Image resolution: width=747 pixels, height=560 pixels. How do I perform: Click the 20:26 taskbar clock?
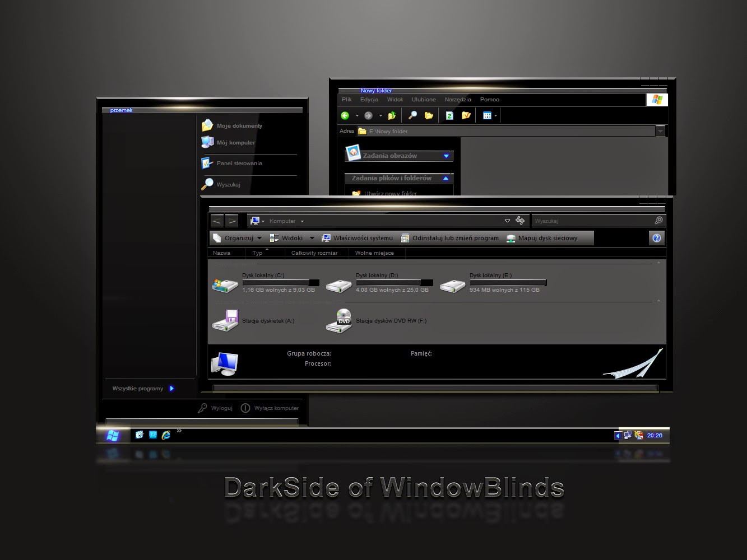pyautogui.click(x=655, y=435)
